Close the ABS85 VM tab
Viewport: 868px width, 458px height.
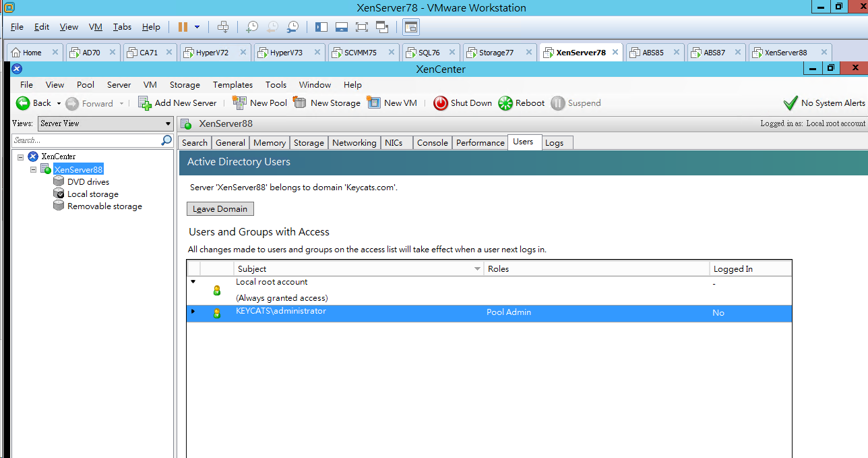point(675,53)
